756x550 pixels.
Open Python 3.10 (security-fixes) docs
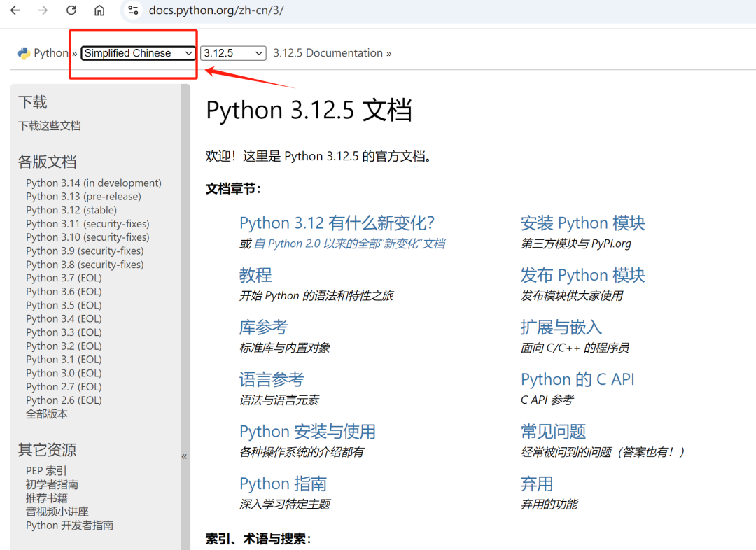(87, 237)
